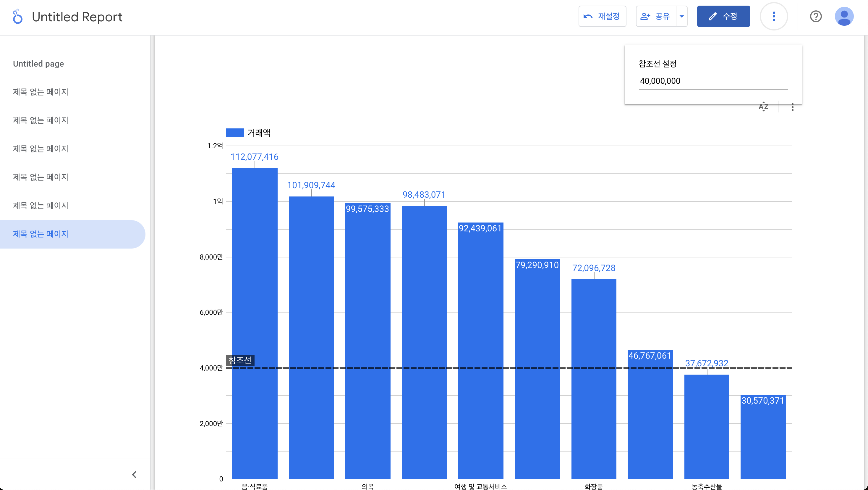
Task: Click the 거래액 legend color swatch
Action: tap(235, 133)
